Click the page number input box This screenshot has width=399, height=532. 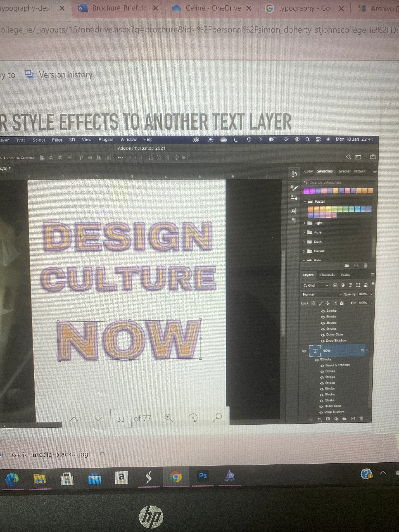121,419
